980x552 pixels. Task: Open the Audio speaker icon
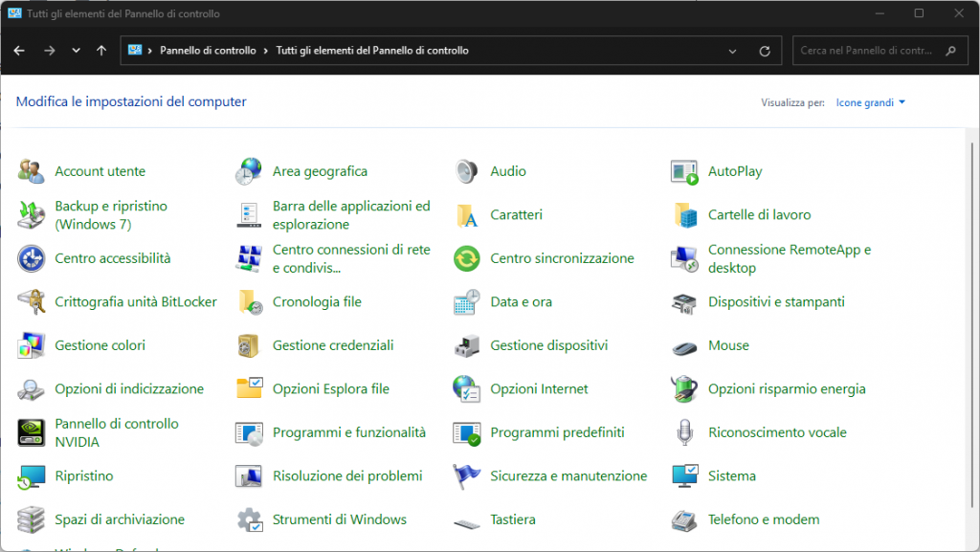pos(466,172)
